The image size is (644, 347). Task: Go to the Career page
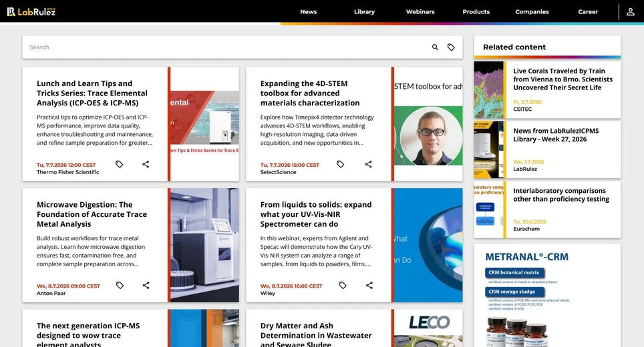click(588, 12)
